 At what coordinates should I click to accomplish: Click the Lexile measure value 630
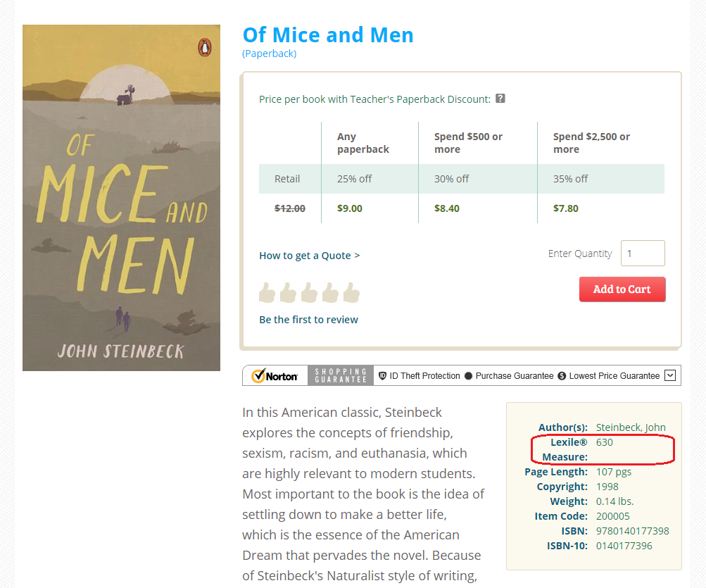click(604, 442)
